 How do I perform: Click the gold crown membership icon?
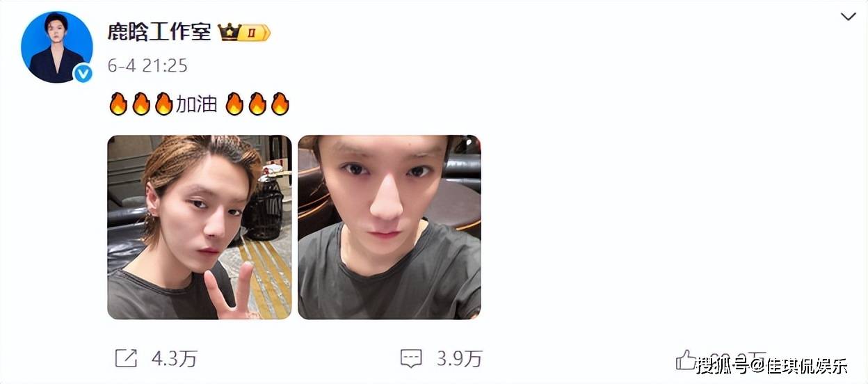[228, 32]
